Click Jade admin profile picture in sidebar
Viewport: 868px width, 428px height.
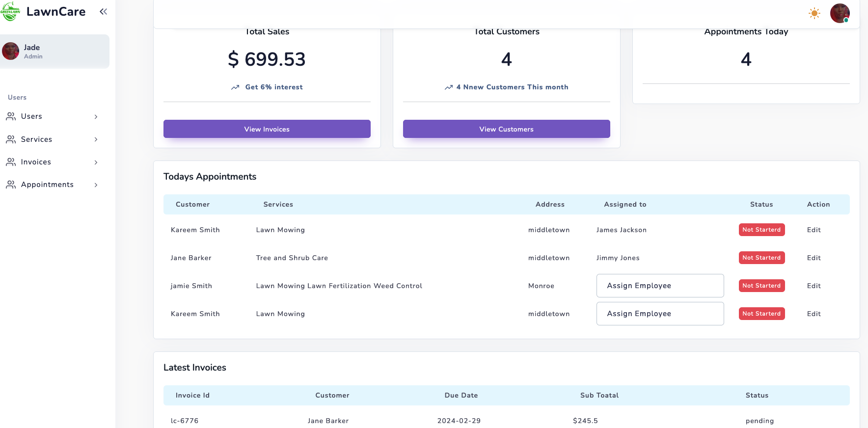(11, 51)
